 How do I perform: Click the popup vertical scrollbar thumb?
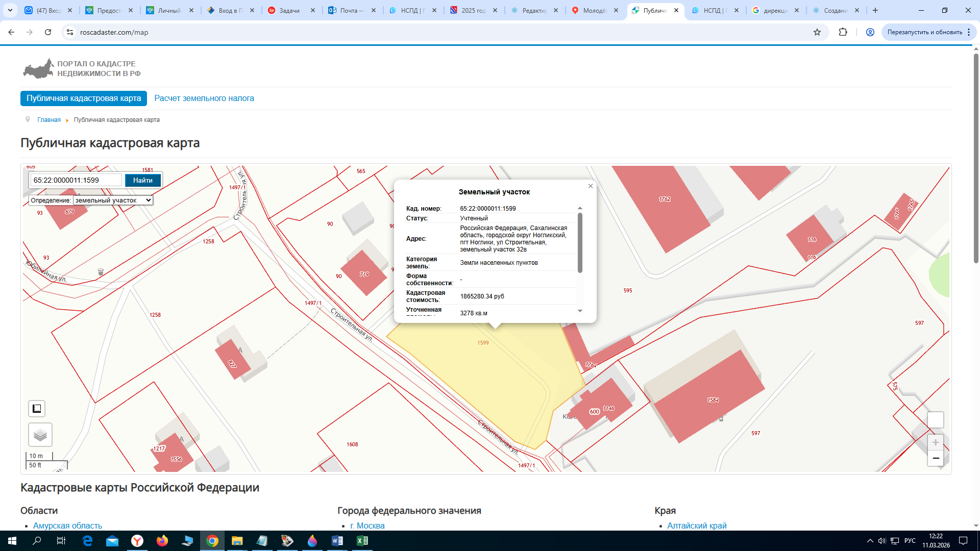(580, 243)
